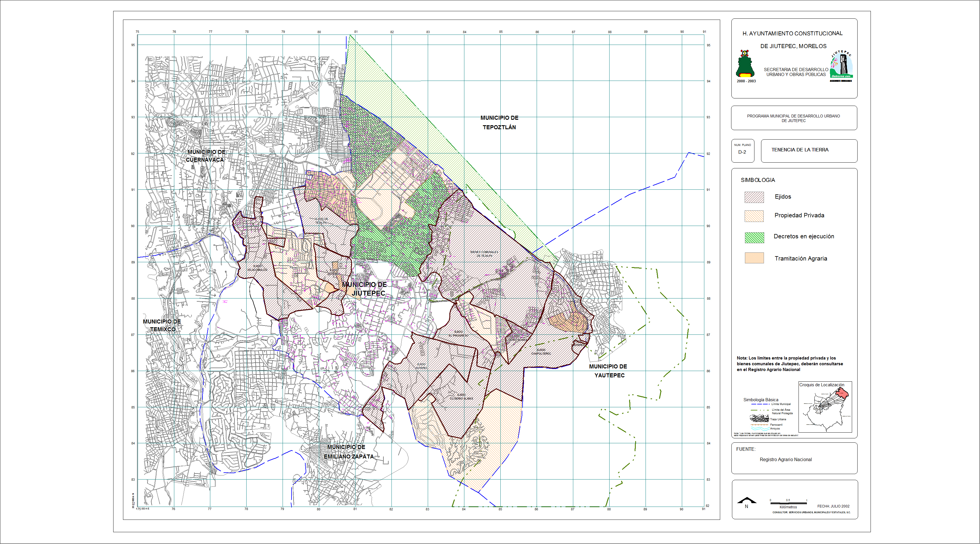The height and width of the screenshot is (544, 980).
Task: Click the 'Traza Urbana' label
Action: (779, 419)
